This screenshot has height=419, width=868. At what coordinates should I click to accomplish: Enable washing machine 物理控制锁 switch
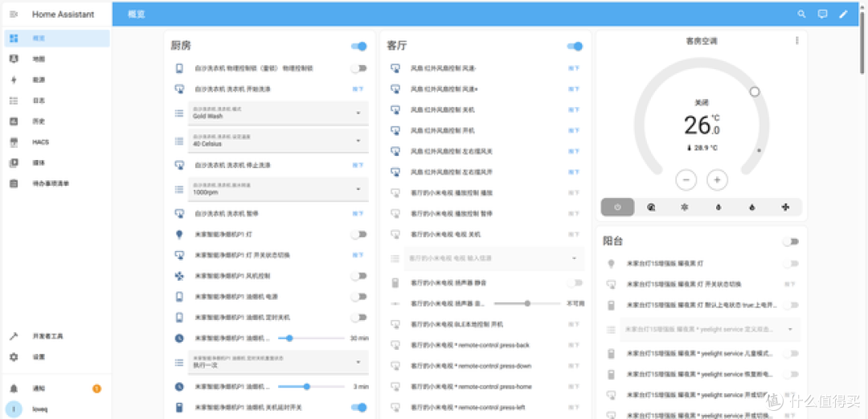[358, 68]
